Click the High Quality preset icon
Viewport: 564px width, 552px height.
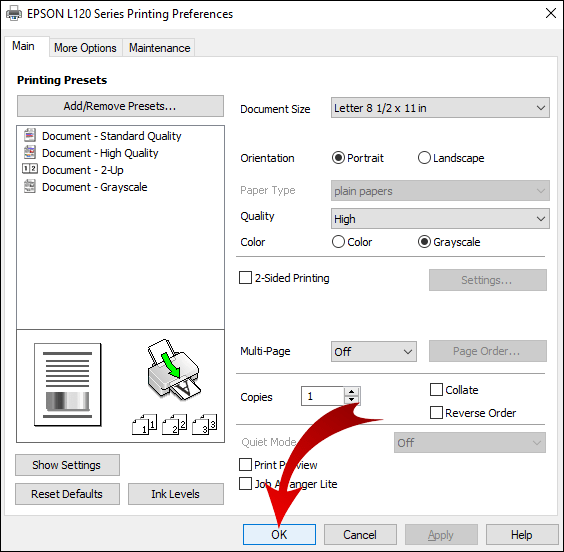[x=30, y=152]
